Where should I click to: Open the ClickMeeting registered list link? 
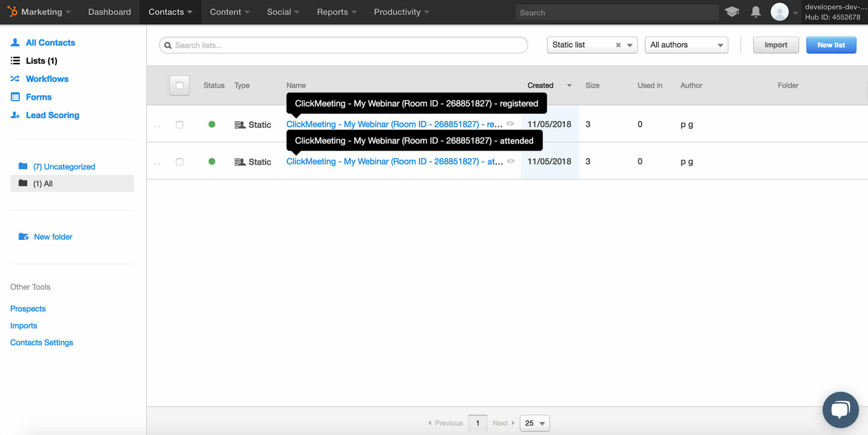pos(394,124)
